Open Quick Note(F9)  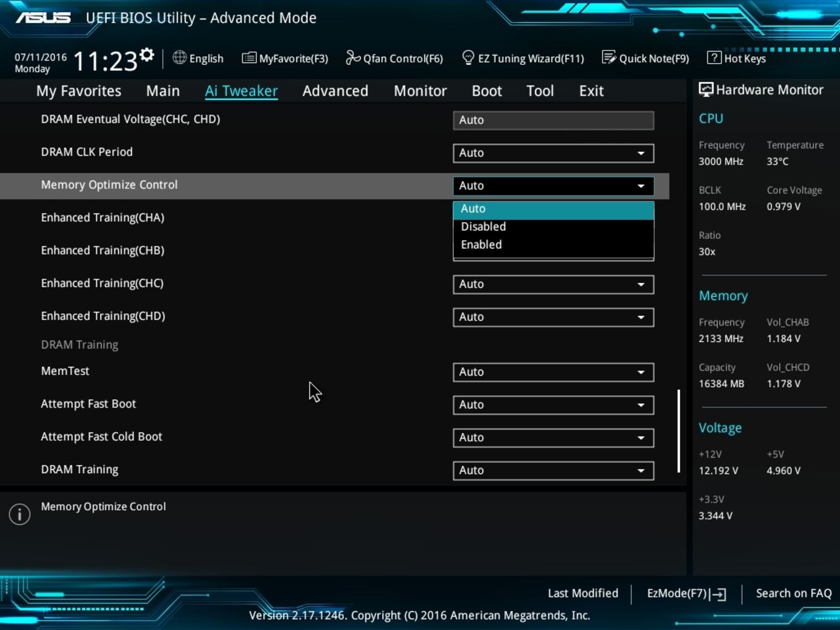coord(645,58)
